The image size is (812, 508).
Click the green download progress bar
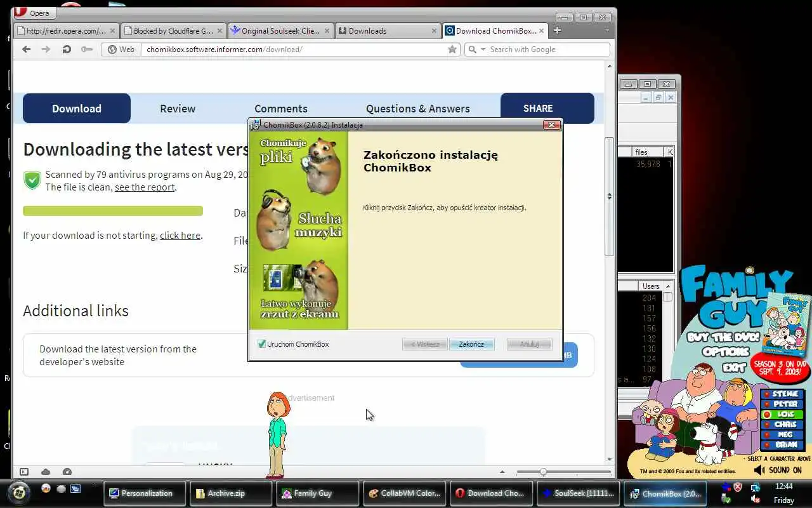point(113,211)
